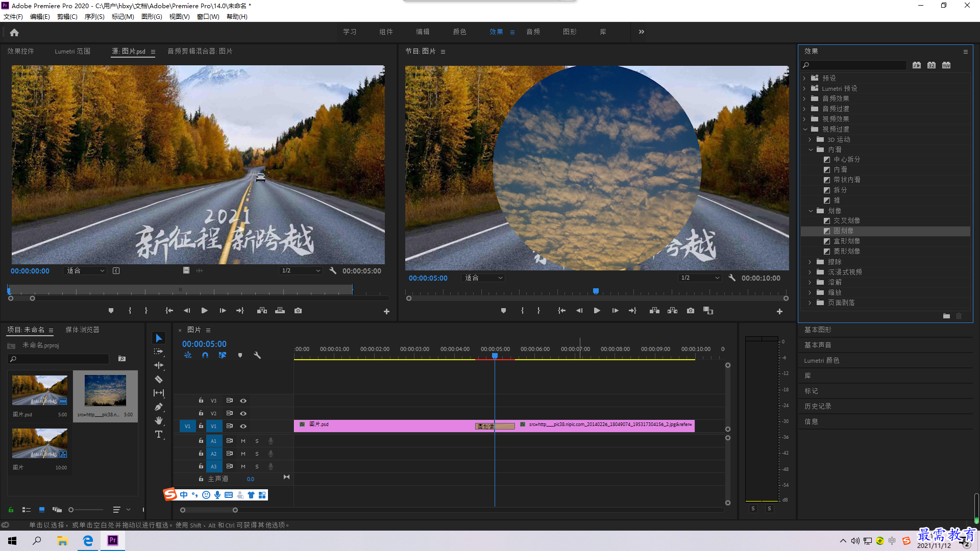Toggle lock on track V3
This screenshot has width=980, height=551.
click(x=201, y=400)
